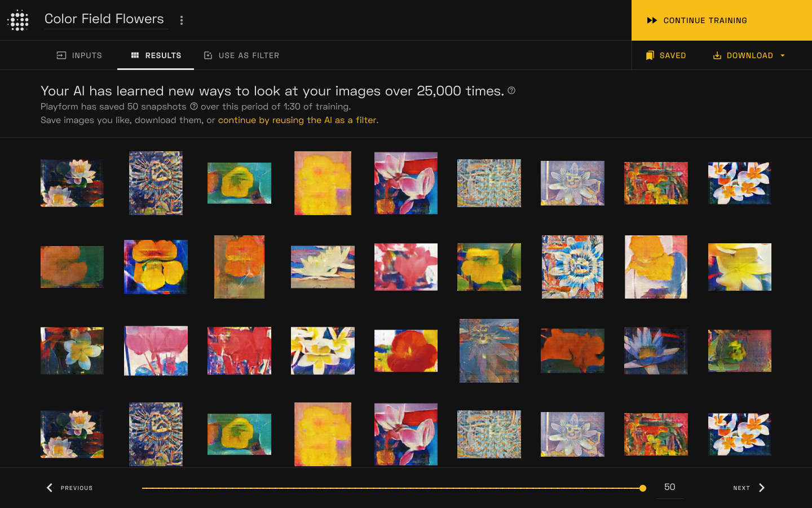This screenshot has height=508, width=812.
Task: Click the Saved bookmark icon
Action: click(650, 55)
